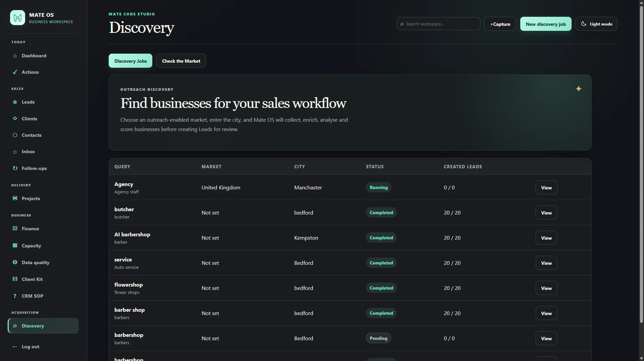
Task: Click the Dashboard home icon in sidebar
Action: 15,56
